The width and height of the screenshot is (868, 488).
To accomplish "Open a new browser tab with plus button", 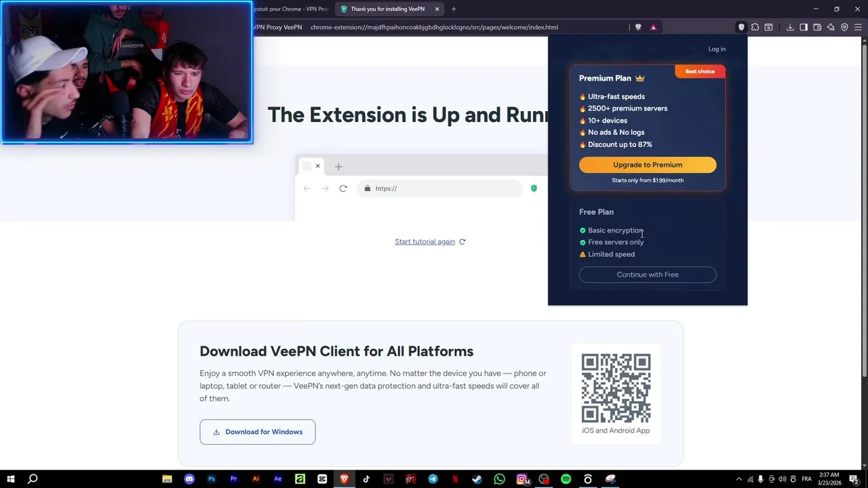I will (x=454, y=9).
